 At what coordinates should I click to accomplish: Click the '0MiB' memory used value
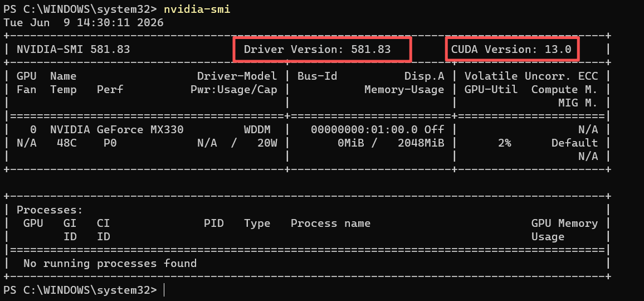351,143
